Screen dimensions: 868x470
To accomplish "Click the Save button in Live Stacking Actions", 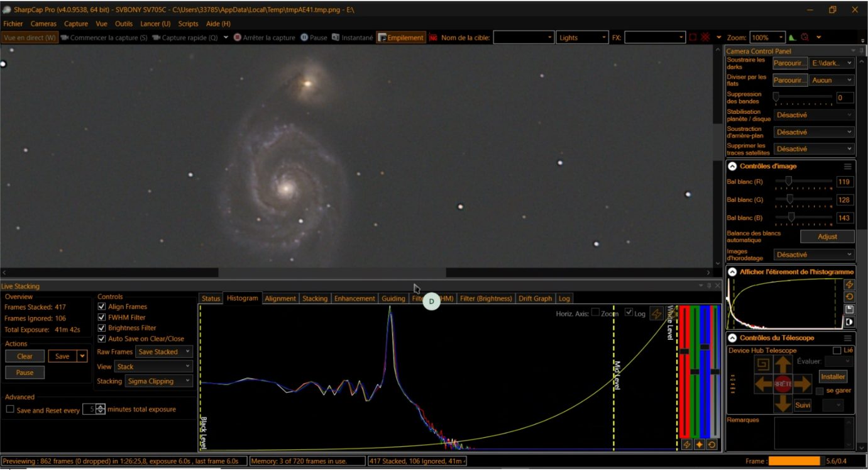I will pyautogui.click(x=62, y=356).
